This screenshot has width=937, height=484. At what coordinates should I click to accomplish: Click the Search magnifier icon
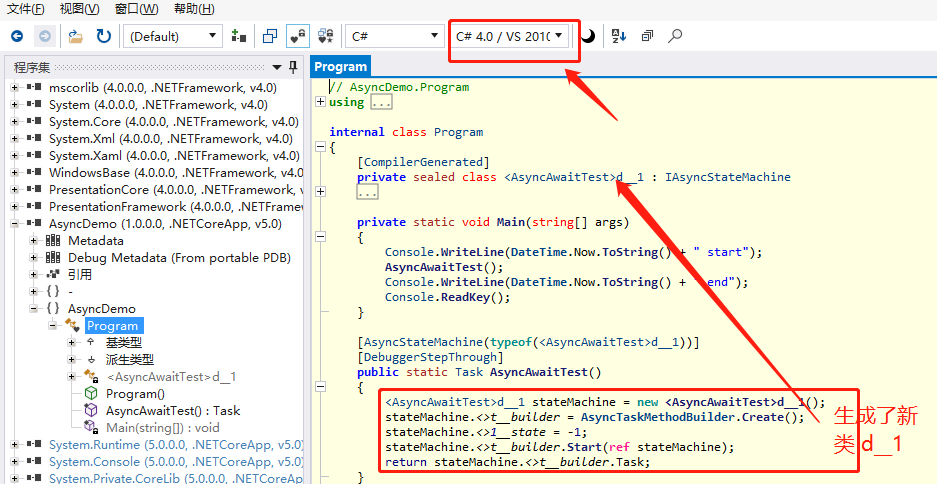pos(675,36)
